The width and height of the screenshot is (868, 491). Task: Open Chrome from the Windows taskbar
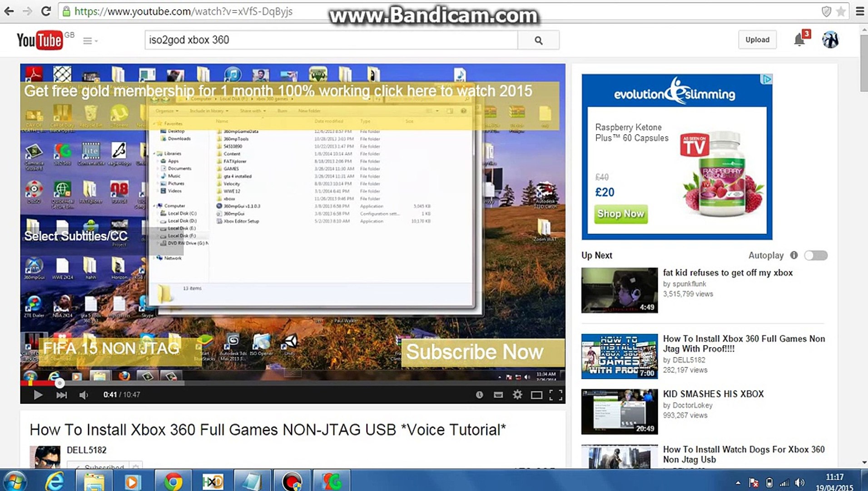tap(173, 481)
